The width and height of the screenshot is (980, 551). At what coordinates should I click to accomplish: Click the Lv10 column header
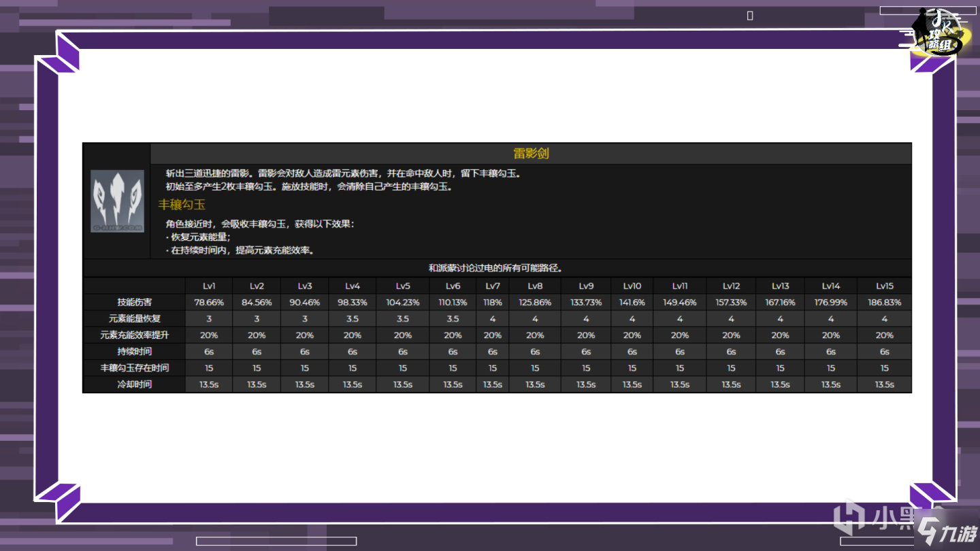(632, 286)
